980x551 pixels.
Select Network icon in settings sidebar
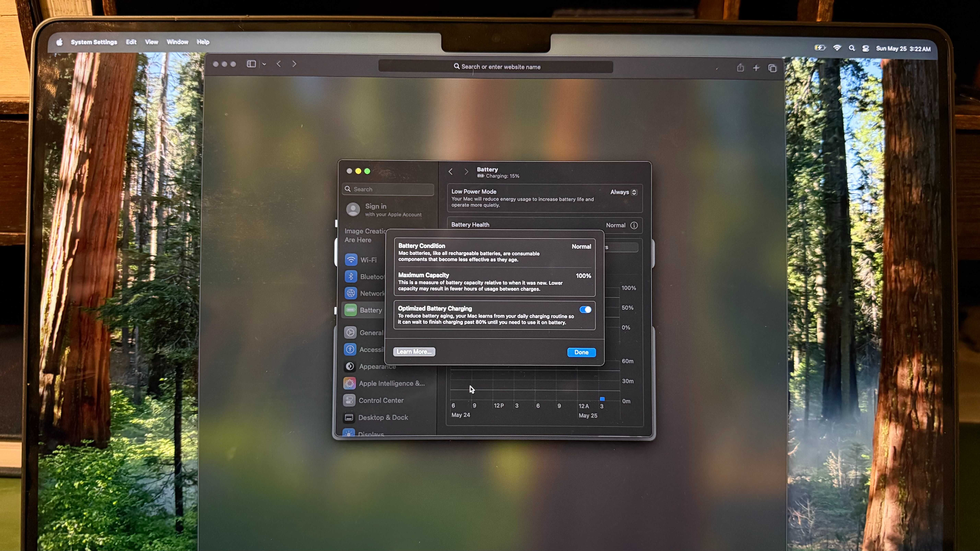tap(351, 293)
